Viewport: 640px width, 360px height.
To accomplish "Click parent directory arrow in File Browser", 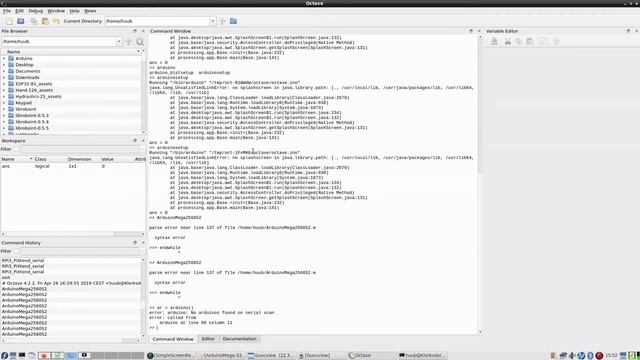I will click(129, 42).
